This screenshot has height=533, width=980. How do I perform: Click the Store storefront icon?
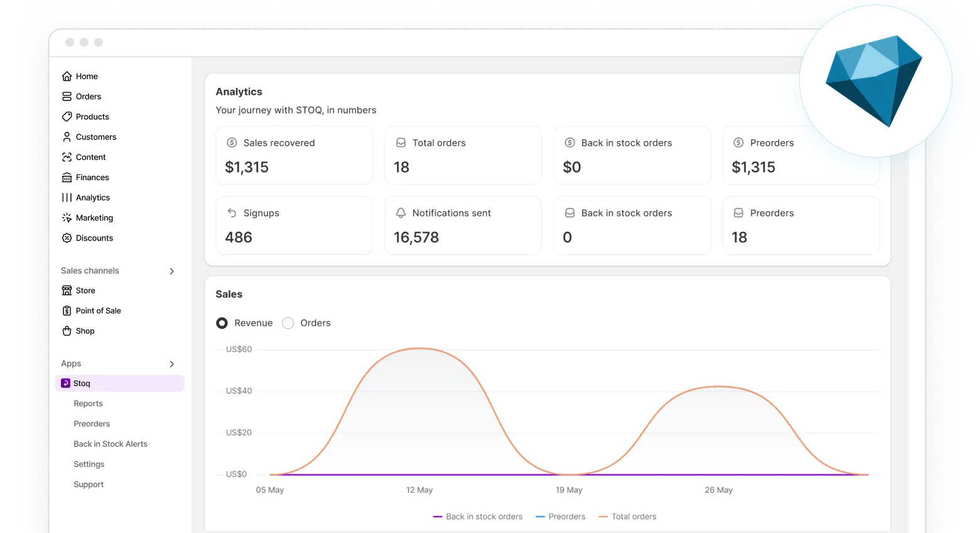point(67,291)
